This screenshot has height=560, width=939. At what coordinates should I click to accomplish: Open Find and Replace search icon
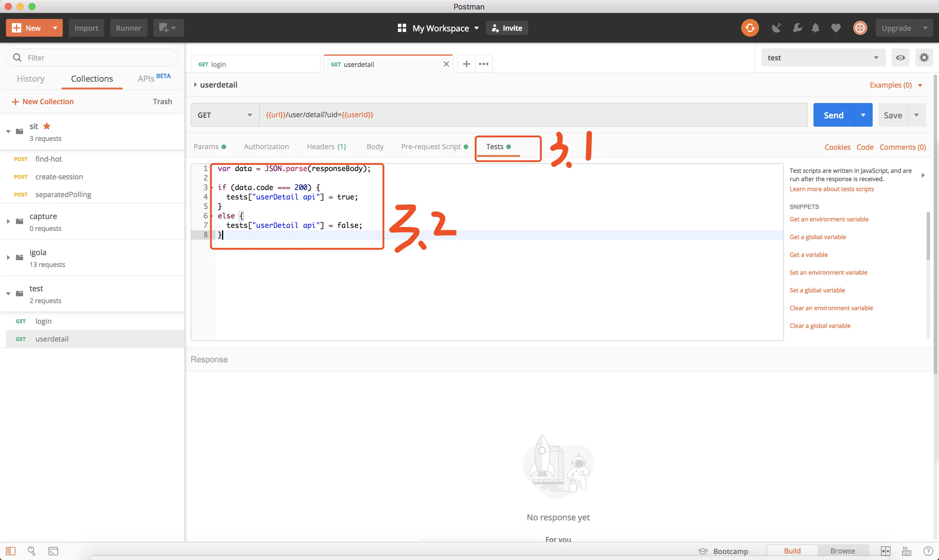[x=32, y=551]
